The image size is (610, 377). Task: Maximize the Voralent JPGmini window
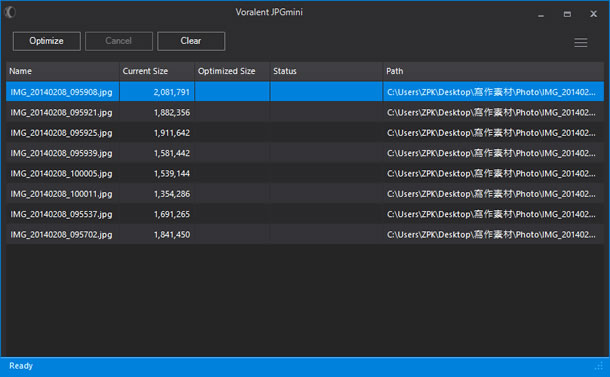point(567,14)
